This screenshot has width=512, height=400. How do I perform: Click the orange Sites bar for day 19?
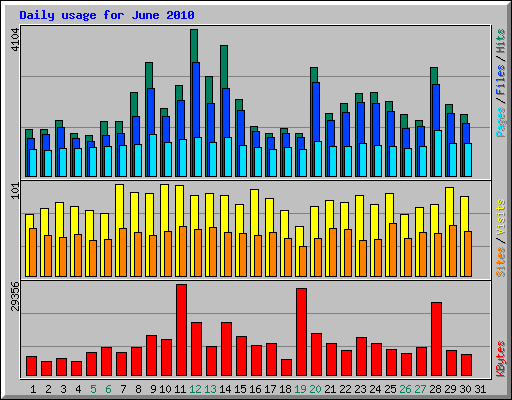303,261
